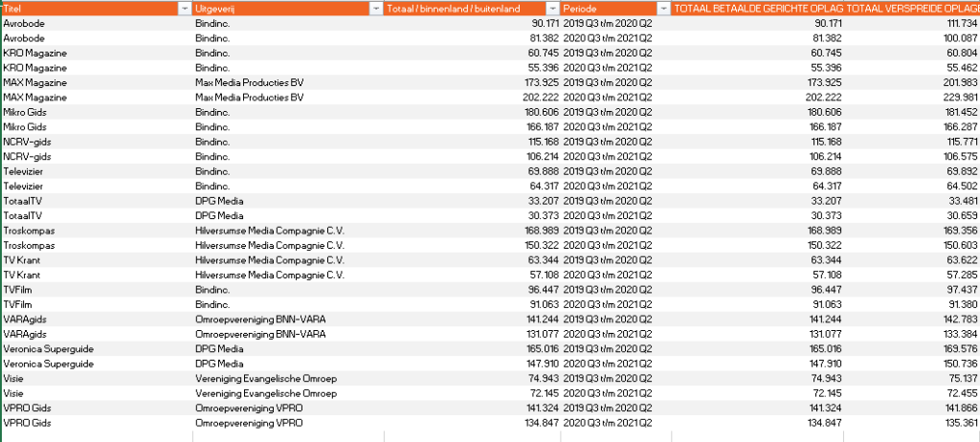Select the 150.603 Troskompas value
Image resolution: width=980 pixels, height=442 pixels.
pos(912,246)
